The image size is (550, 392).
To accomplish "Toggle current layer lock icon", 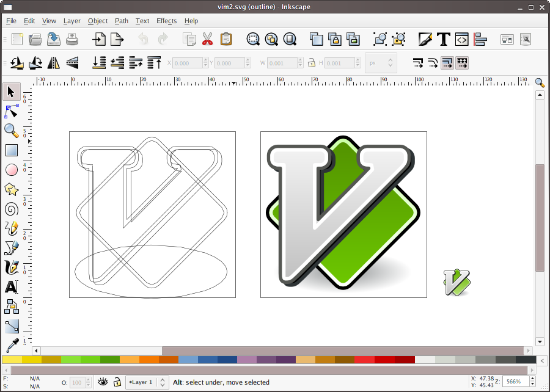I will [117, 382].
